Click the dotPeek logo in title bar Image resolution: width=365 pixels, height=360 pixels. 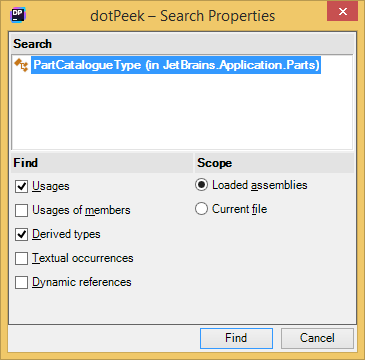click(18, 15)
